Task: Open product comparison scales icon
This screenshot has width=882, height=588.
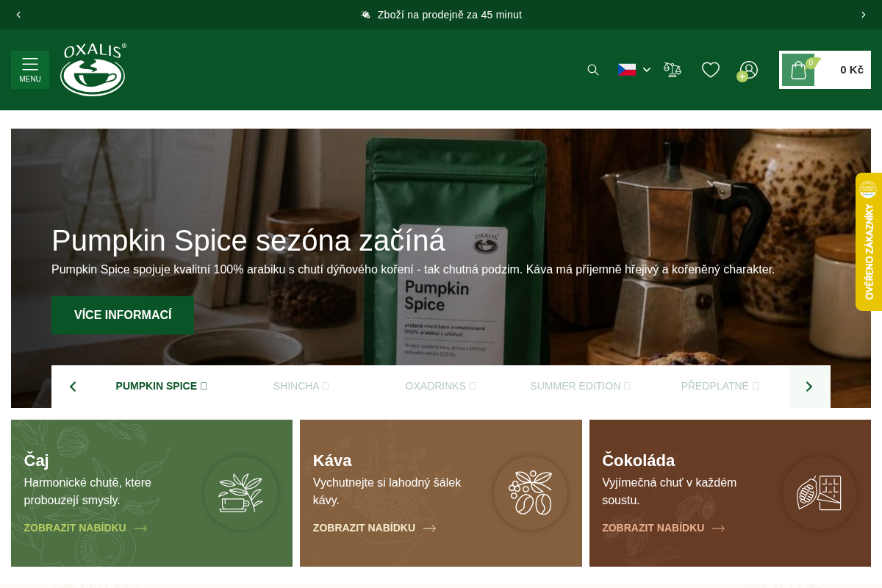Action: point(673,70)
